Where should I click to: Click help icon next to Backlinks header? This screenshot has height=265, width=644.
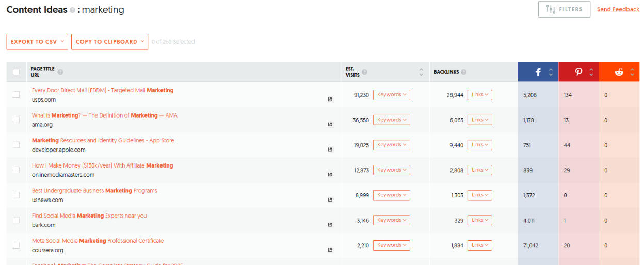(x=464, y=72)
